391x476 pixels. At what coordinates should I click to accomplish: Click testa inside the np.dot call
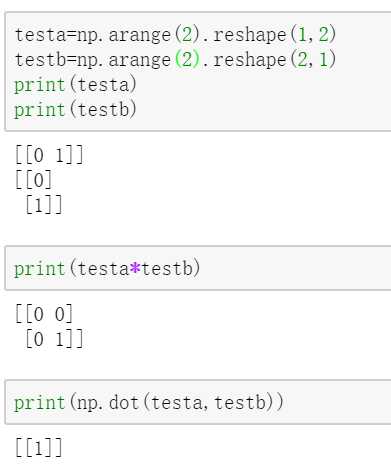click(x=177, y=402)
